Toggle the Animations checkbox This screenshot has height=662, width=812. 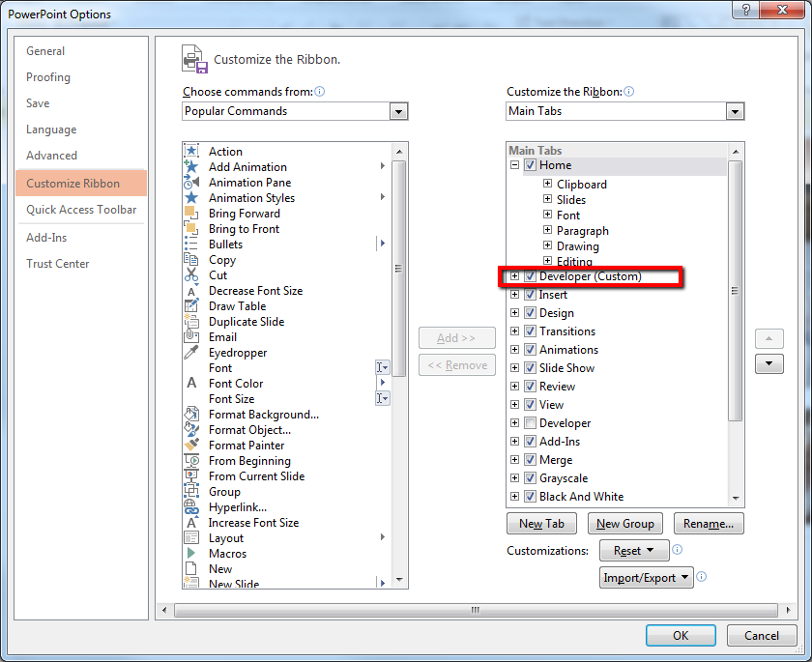(530, 350)
